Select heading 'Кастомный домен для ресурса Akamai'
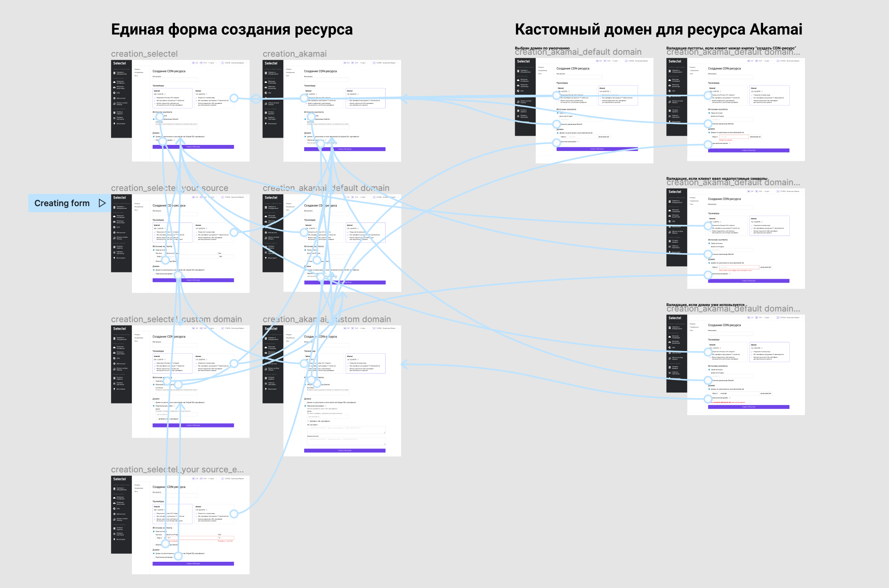The image size is (889, 588). click(659, 29)
